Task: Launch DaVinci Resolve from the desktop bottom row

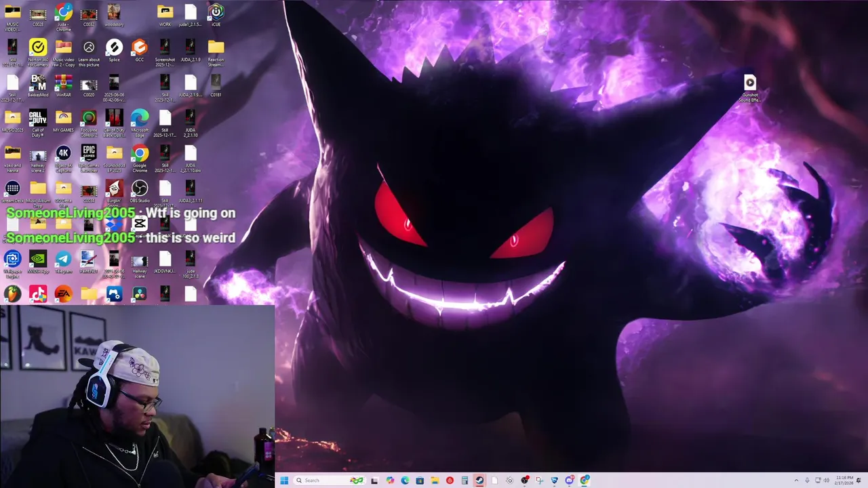Action: click(140, 293)
